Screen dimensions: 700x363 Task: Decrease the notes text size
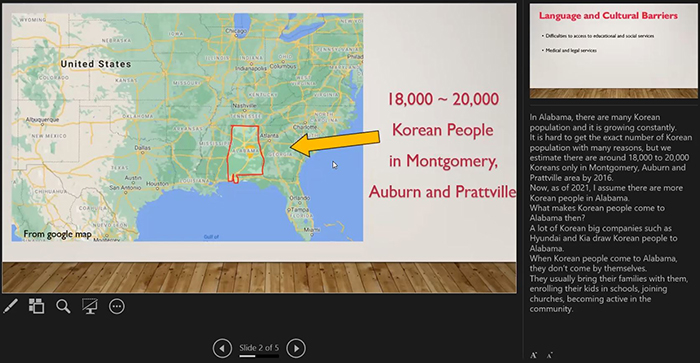[x=550, y=355]
